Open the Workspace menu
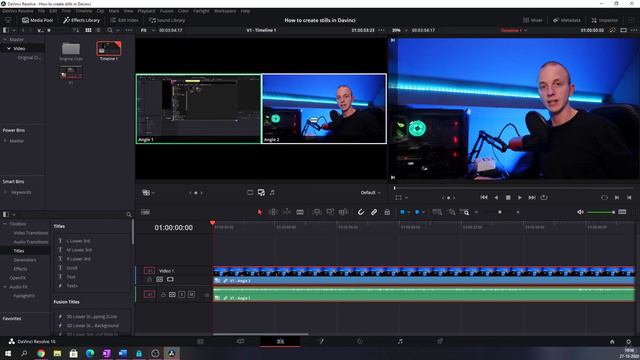This screenshot has height=360, width=640. (x=225, y=11)
